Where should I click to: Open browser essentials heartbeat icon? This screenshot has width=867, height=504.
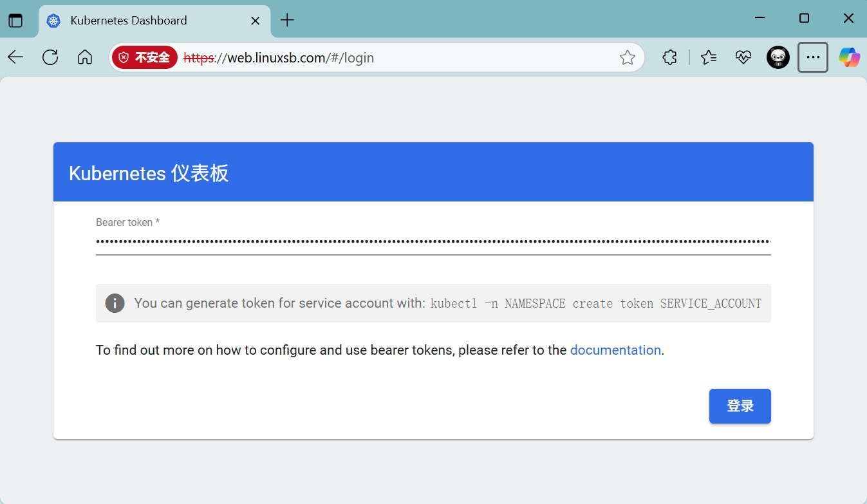pyautogui.click(x=743, y=57)
